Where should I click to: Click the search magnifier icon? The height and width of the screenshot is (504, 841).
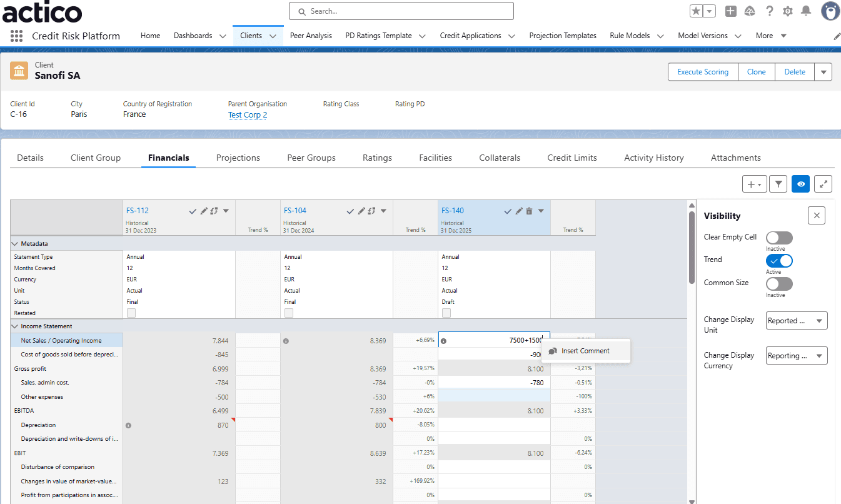point(303,11)
